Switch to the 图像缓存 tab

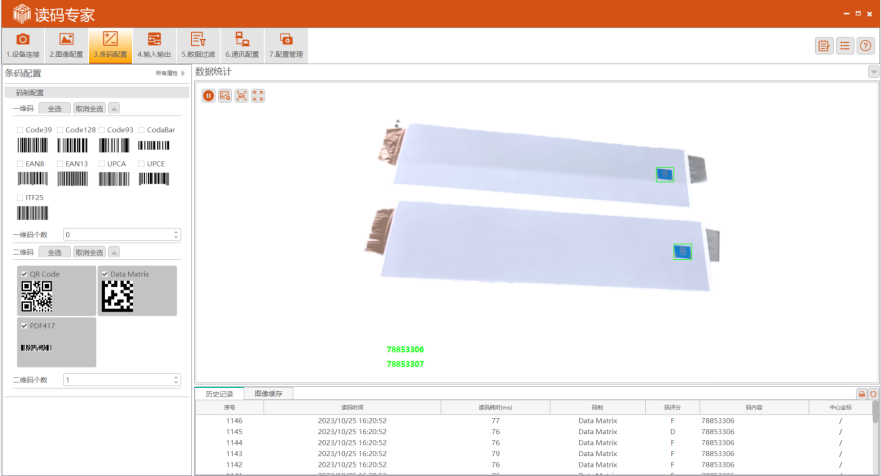[x=268, y=394]
